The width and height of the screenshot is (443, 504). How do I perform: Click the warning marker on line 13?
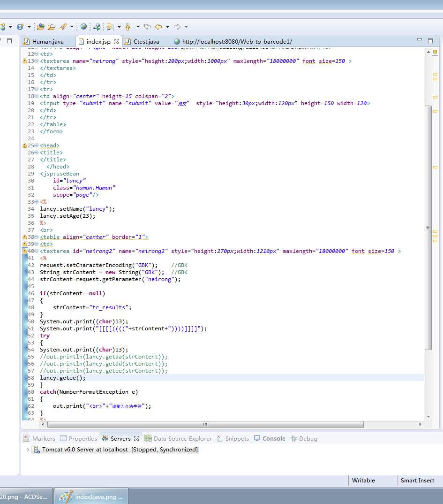pos(25,61)
